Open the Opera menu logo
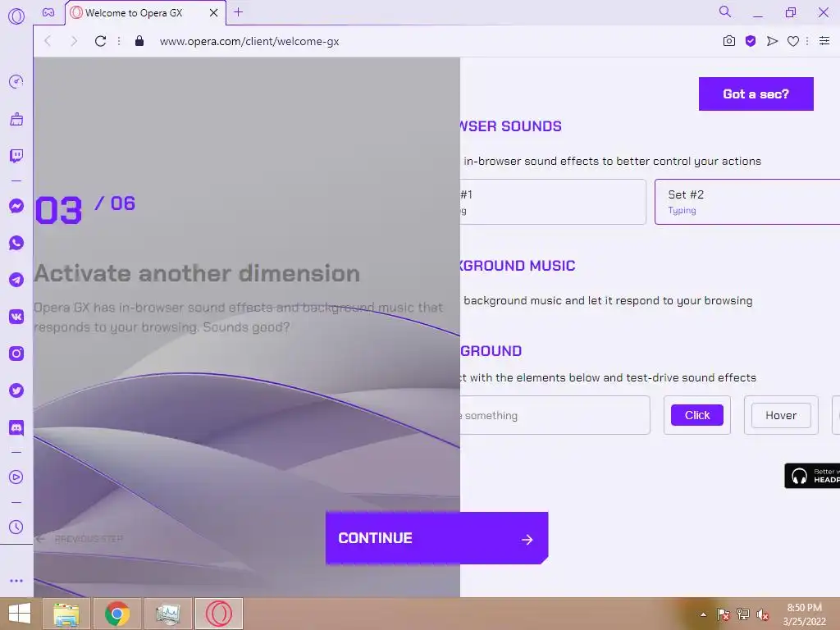This screenshot has height=630, width=840. [16, 16]
